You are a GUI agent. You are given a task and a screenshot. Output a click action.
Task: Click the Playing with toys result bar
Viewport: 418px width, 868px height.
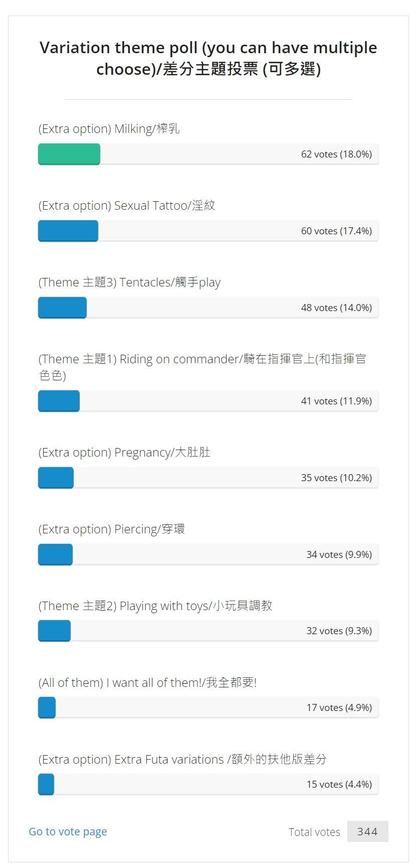coord(54,631)
